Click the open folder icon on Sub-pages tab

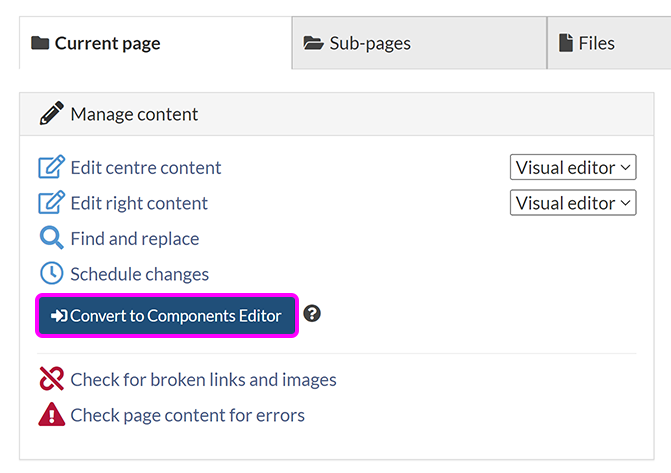(x=314, y=43)
